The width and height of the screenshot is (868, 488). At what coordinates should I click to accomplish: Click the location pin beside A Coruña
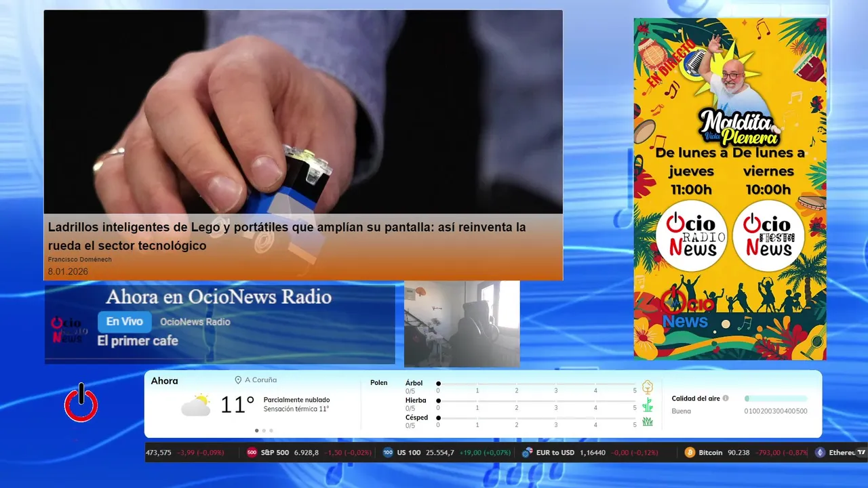click(238, 380)
